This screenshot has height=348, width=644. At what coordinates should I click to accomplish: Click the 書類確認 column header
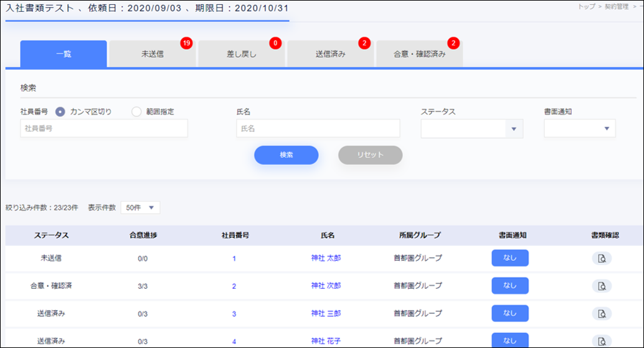tap(605, 235)
